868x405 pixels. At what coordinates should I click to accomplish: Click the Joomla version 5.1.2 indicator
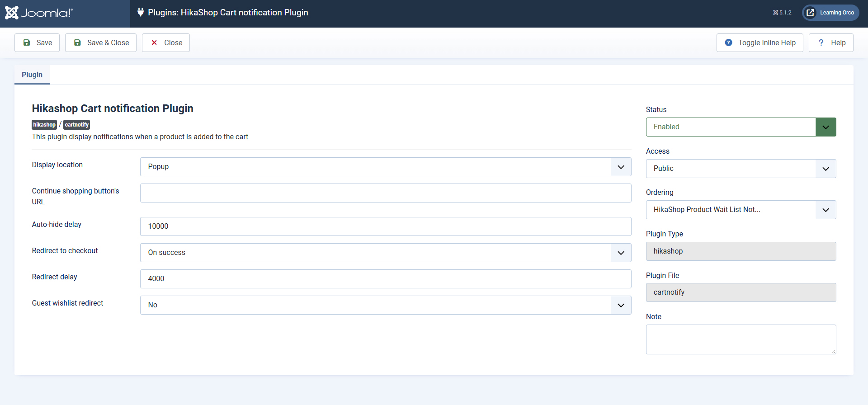tap(782, 13)
